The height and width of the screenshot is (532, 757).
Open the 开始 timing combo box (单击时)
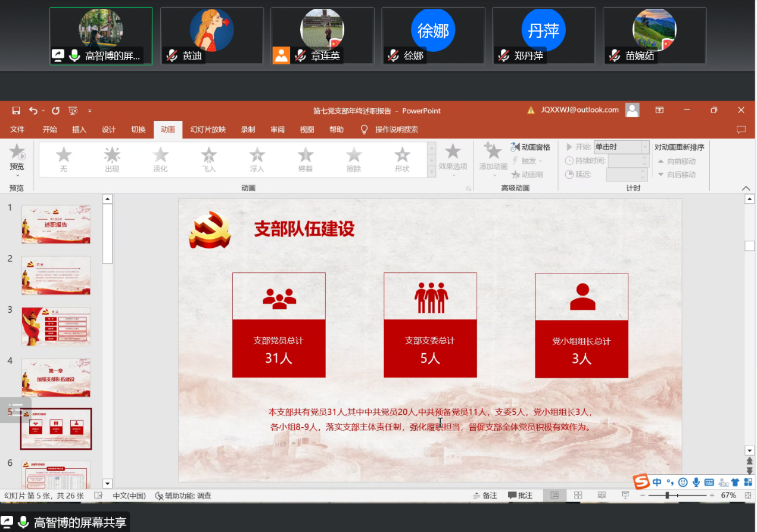pyautogui.click(x=622, y=147)
